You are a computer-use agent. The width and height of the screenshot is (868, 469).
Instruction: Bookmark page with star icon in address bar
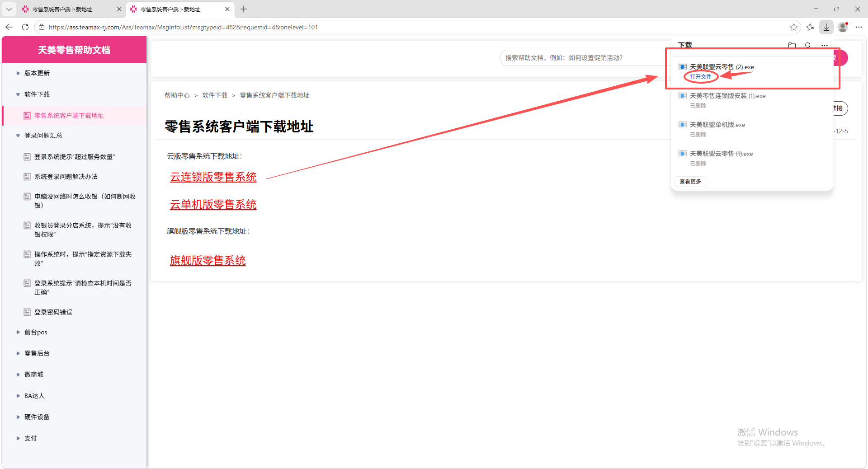point(794,27)
